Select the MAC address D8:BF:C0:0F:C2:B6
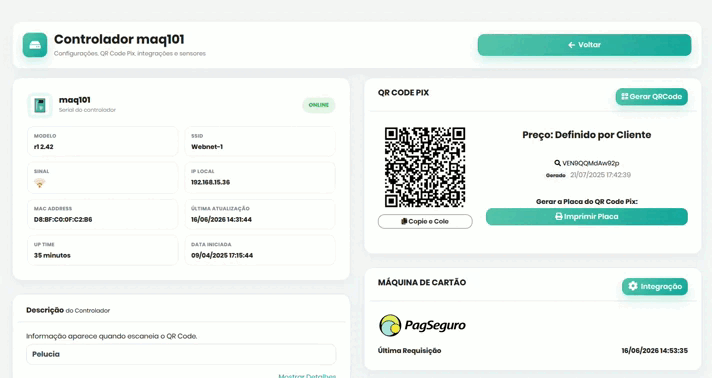The image size is (712, 378). coord(63,219)
